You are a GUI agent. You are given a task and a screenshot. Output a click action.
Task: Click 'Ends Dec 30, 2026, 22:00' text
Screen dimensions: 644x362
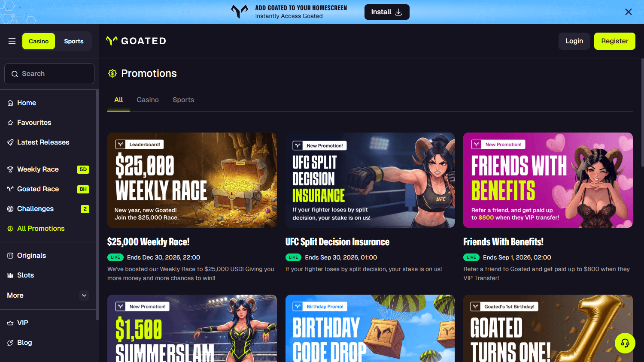point(164,257)
